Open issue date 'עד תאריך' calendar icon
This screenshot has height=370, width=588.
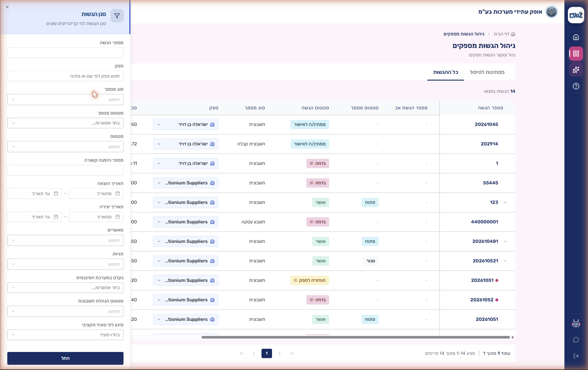56,194
